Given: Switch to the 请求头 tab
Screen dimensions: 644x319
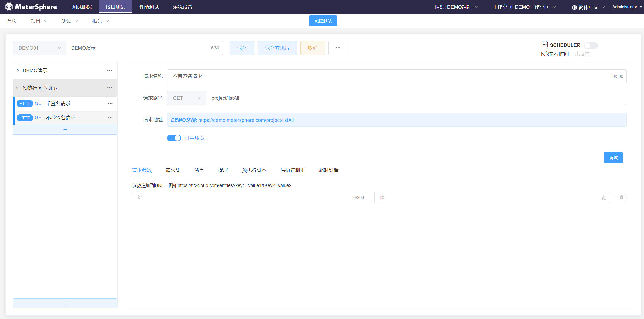Looking at the screenshot, I should click(x=173, y=170).
